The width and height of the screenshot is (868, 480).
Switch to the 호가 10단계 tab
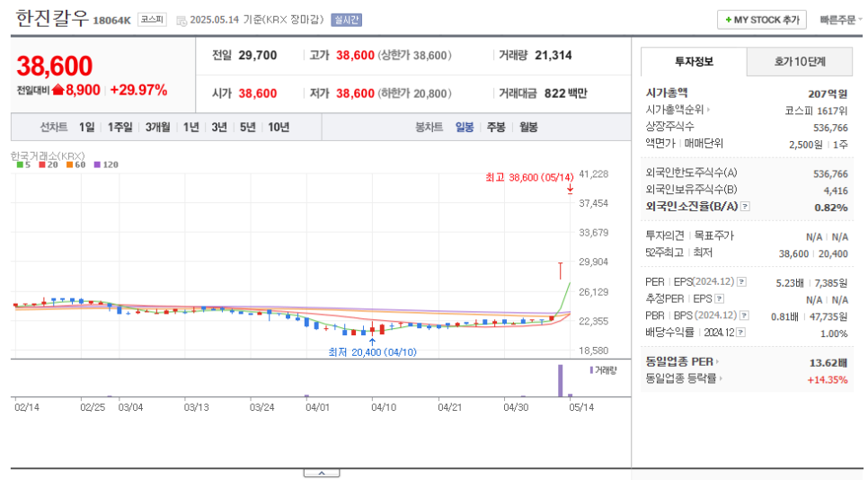(800, 61)
